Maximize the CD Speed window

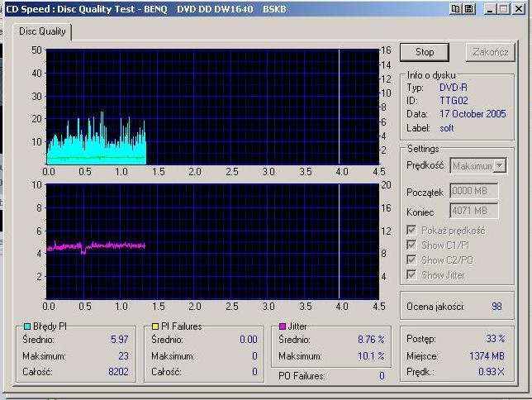pyautogui.click(x=504, y=9)
